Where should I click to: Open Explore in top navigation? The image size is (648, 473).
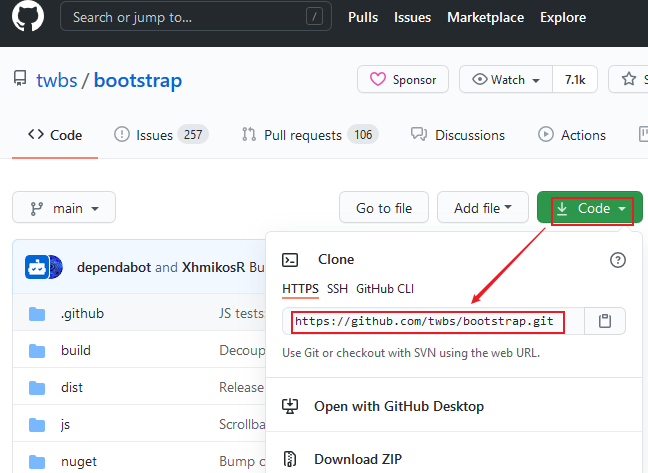[563, 17]
